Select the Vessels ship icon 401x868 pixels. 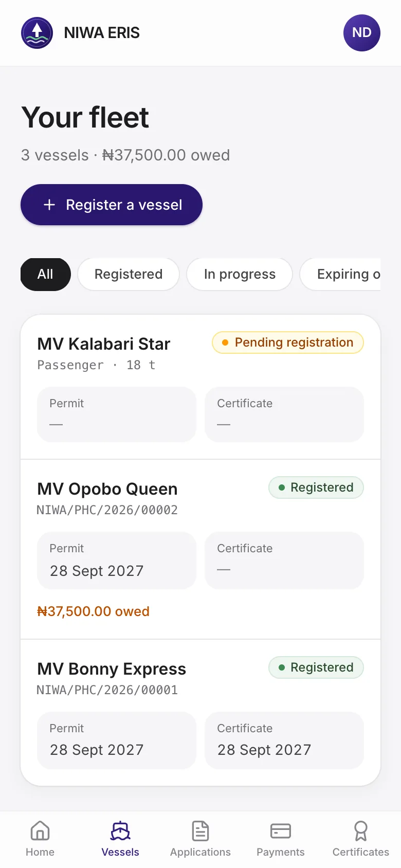click(120, 830)
